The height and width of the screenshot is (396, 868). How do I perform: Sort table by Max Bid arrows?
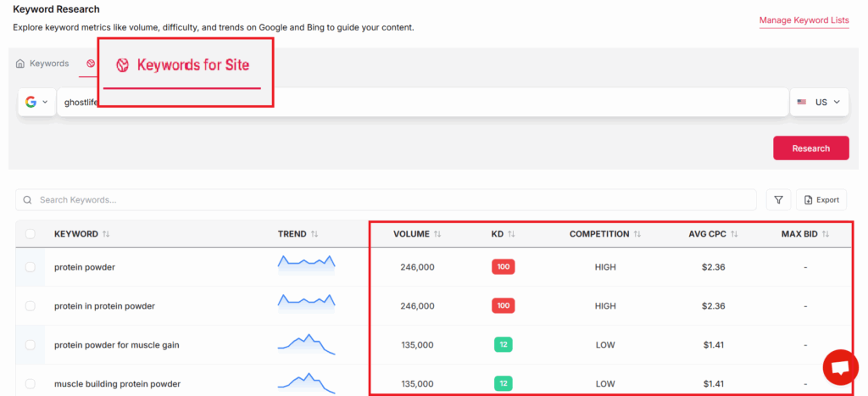(825, 234)
